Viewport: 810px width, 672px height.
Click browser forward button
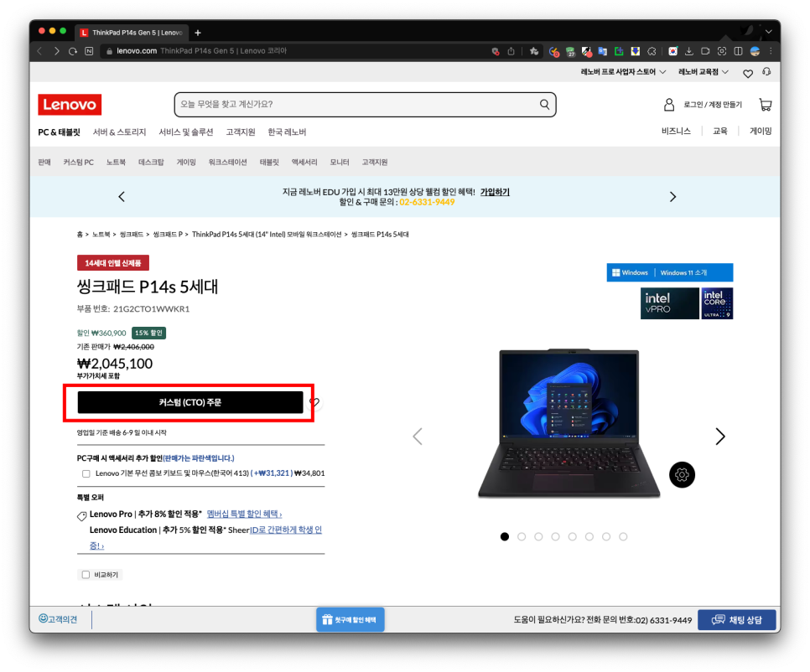[57, 51]
